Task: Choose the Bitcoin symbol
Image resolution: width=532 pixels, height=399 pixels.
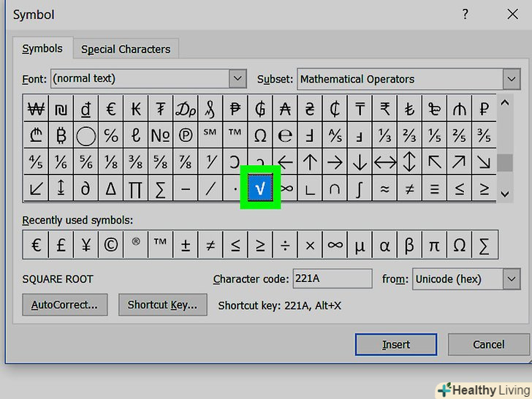Action: point(61,134)
